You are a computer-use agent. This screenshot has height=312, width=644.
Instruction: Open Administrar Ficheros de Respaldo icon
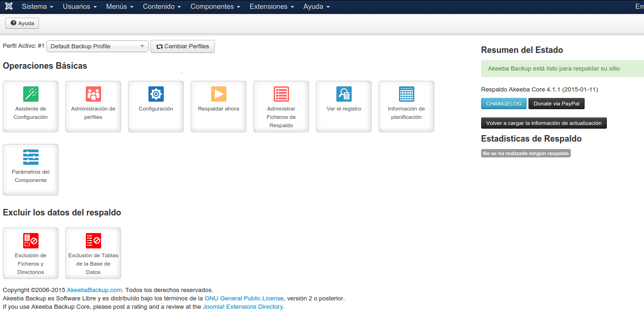[281, 94]
